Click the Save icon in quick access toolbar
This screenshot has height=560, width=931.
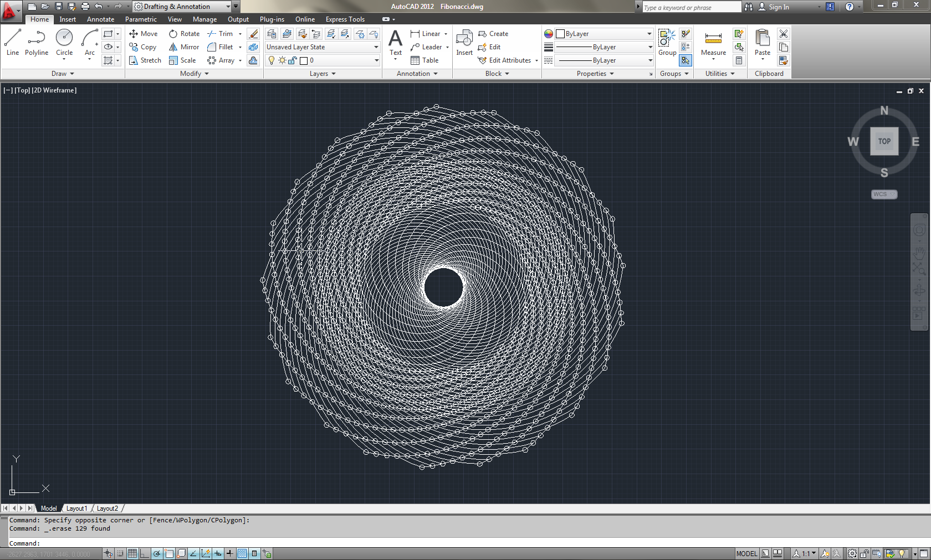59,7
